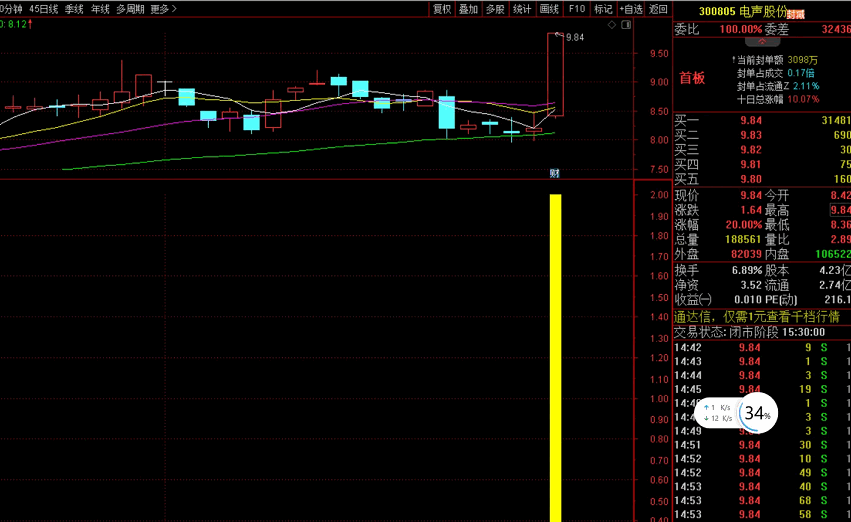Toggle the side panel icon next to the diamond
The width and height of the screenshot is (851, 522).
pos(626,24)
